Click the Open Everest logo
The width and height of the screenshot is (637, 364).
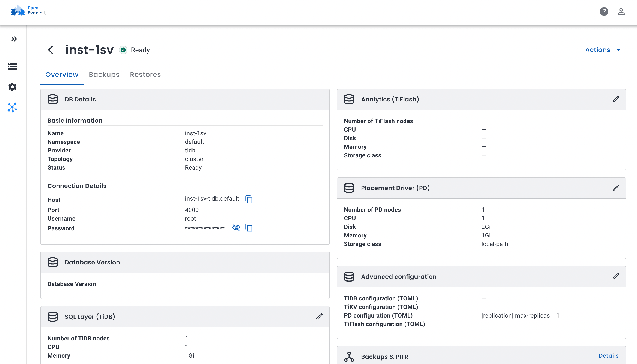click(28, 10)
